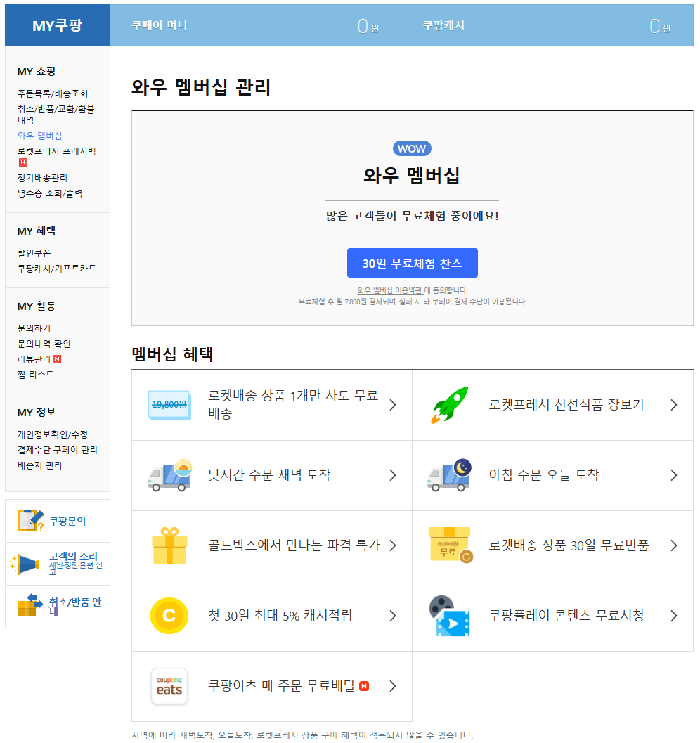Expand 아침 주문 오늘 도착 chevron

(673, 475)
